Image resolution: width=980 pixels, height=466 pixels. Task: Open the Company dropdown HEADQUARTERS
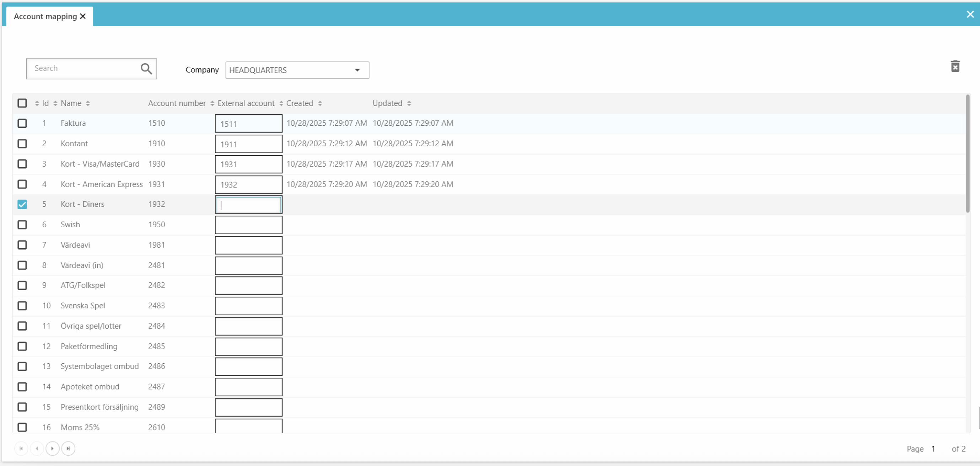(x=297, y=70)
